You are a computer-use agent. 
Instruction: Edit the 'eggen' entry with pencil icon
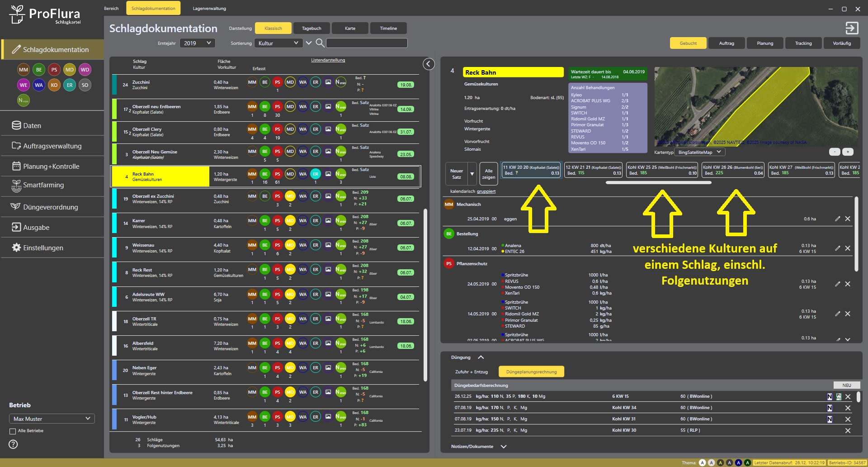(837, 219)
